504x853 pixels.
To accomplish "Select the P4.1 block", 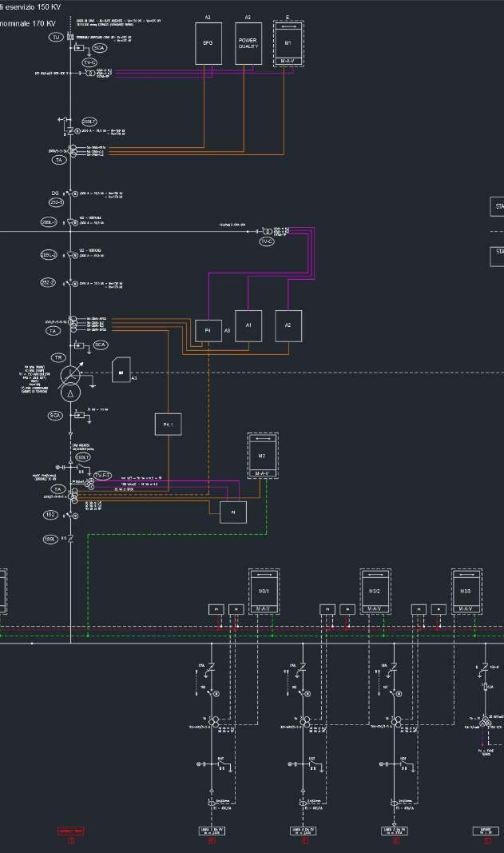I will tap(168, 425).
